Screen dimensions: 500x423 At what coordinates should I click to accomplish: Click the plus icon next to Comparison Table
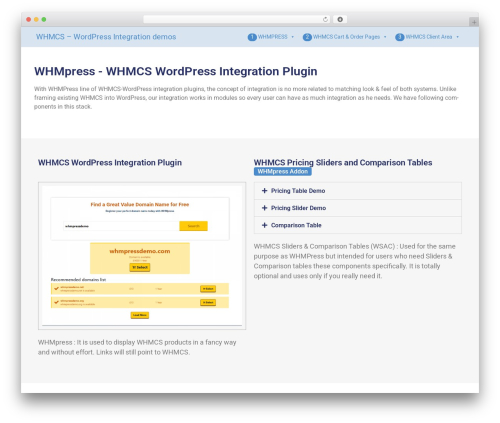[x=264, y=225]
